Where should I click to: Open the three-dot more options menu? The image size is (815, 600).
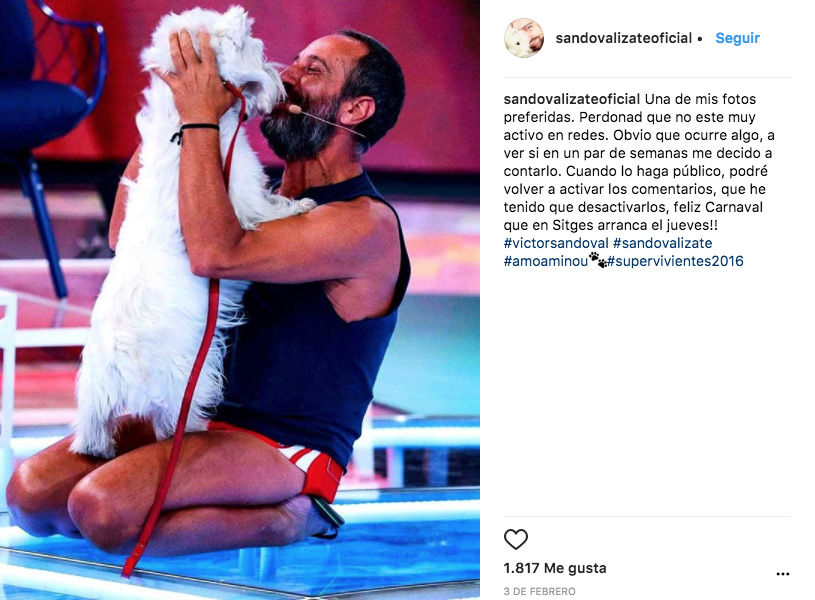[x=783, y=574]
